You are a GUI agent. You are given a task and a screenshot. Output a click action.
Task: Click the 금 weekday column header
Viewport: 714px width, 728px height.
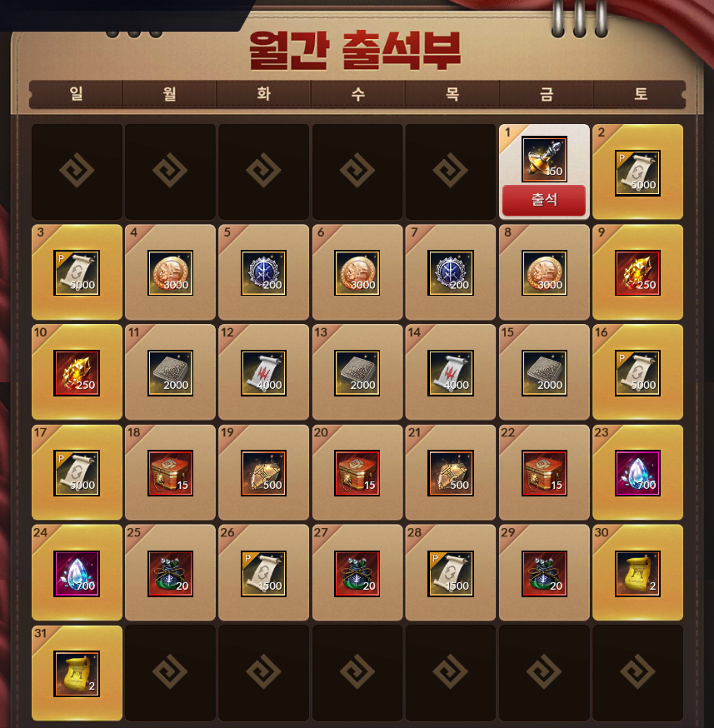point(547,94)
